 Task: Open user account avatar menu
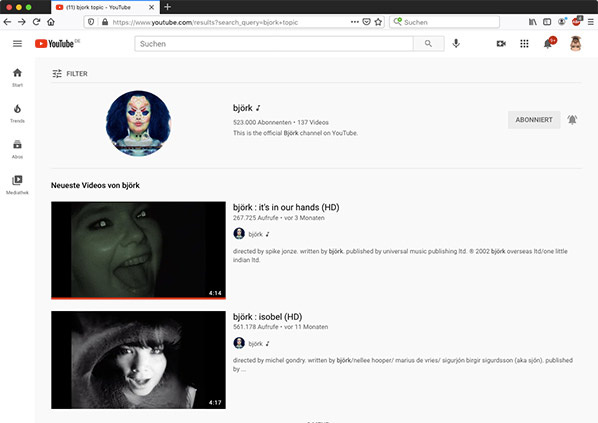tap(575, 43)
